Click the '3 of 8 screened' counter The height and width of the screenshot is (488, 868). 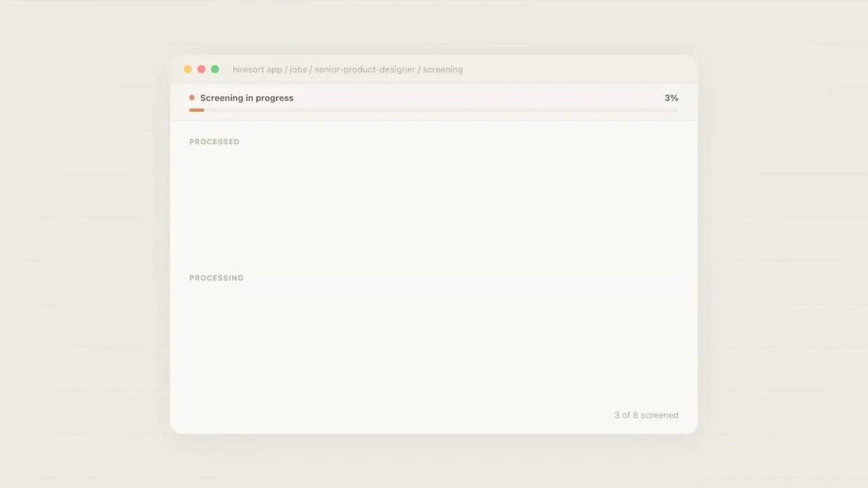click(x=646, y=415)
